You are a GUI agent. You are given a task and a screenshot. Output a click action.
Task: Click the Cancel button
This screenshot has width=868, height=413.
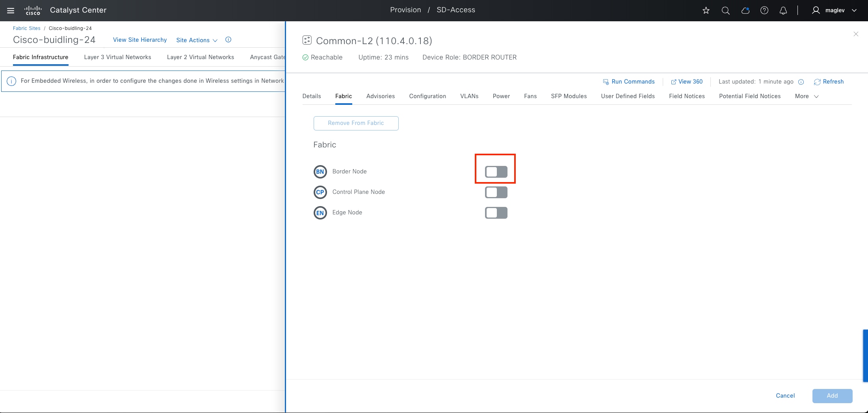[785, 396]
